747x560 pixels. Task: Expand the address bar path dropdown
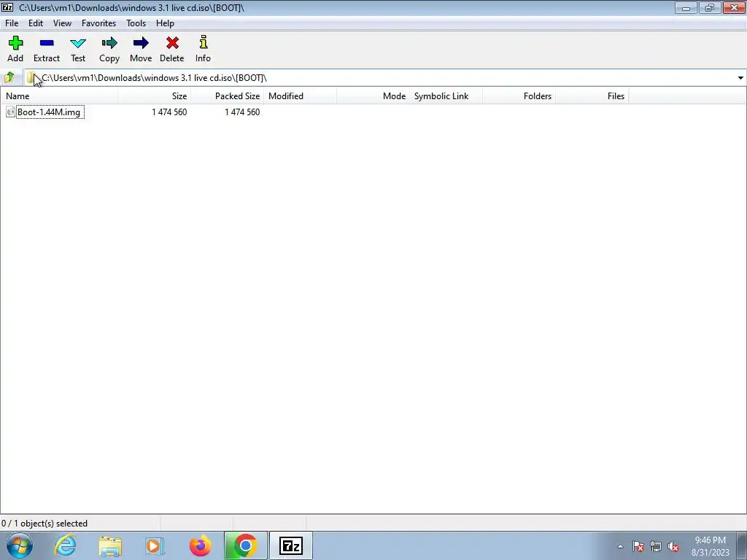[x=740, y=77]
